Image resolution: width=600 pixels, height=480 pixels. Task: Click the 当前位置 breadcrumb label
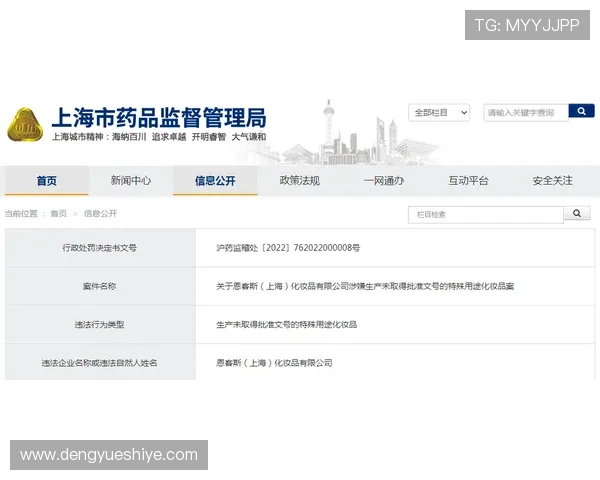tap(21, 214)
